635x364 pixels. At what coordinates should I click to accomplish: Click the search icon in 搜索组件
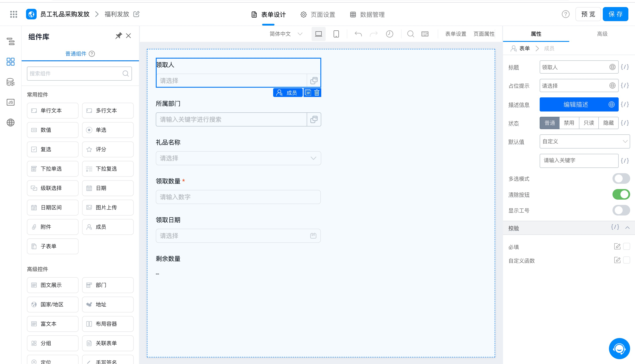(126, 74)
